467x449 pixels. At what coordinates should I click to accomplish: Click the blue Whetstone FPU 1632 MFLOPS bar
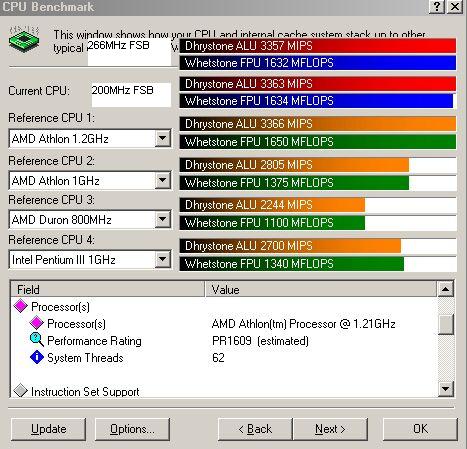tap(318, 63)
